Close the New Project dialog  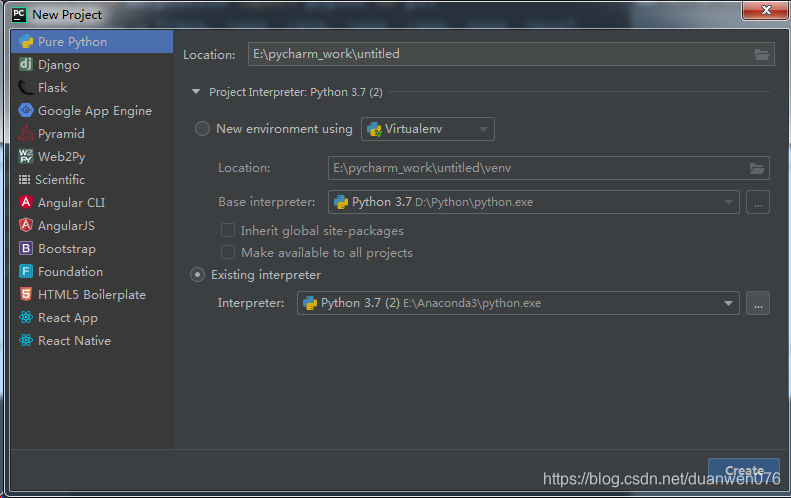[766, 10]
